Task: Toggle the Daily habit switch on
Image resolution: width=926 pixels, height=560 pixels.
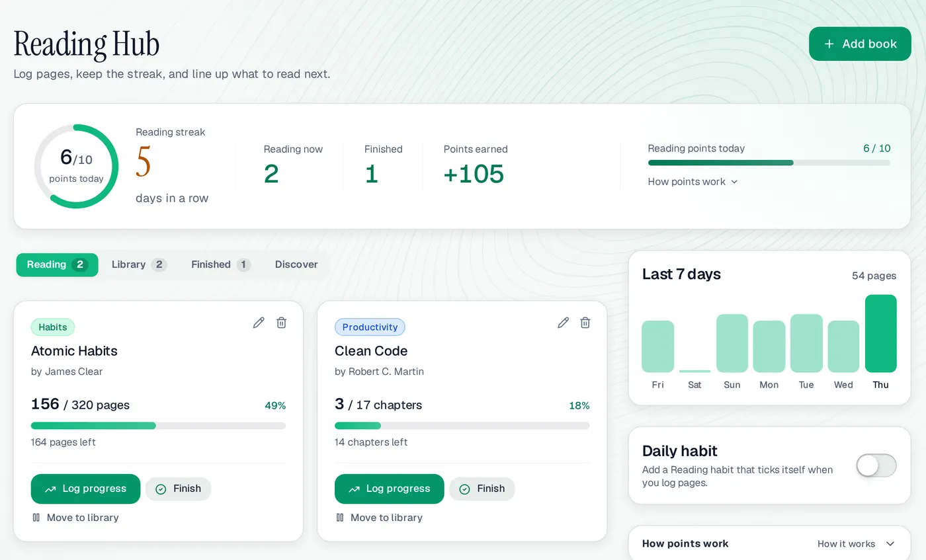Action: tap(876, 465)
